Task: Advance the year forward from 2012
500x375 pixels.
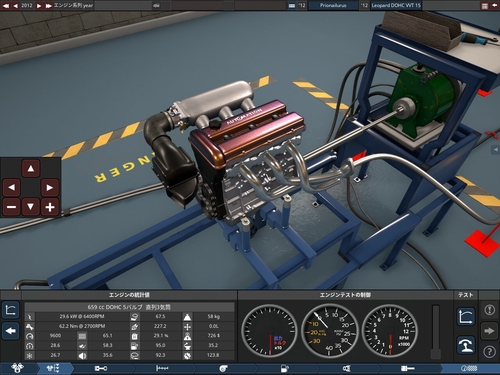Action: [39, 5]
